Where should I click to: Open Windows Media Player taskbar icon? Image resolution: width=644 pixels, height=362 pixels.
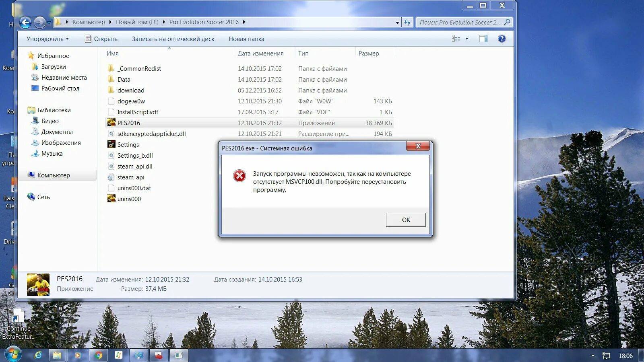(78, 355)
